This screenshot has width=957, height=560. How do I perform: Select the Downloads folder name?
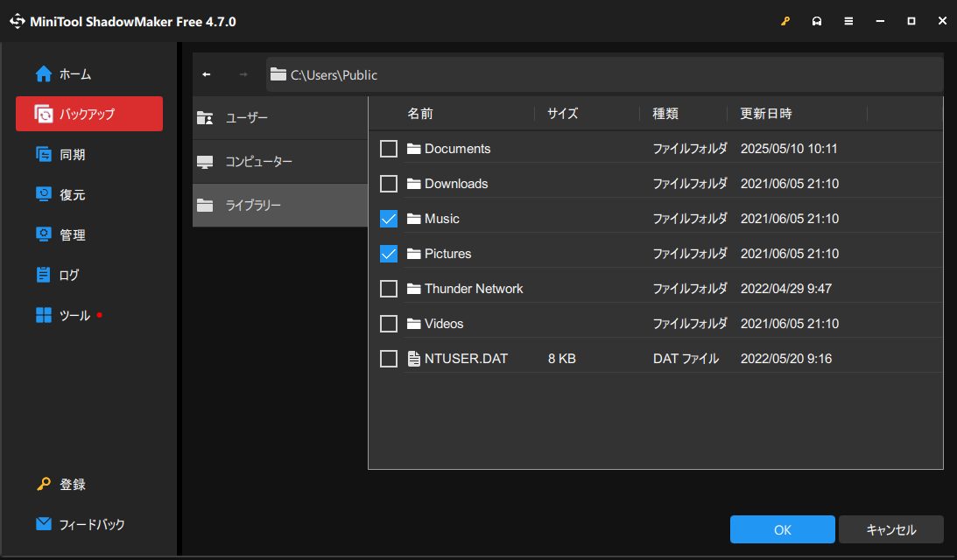[x=456, y=184]
